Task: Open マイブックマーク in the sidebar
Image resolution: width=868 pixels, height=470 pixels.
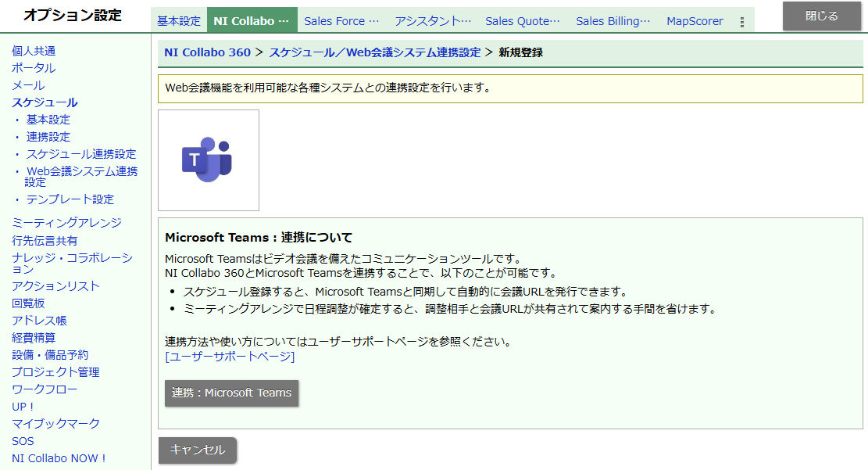Action: click(56, 424)
